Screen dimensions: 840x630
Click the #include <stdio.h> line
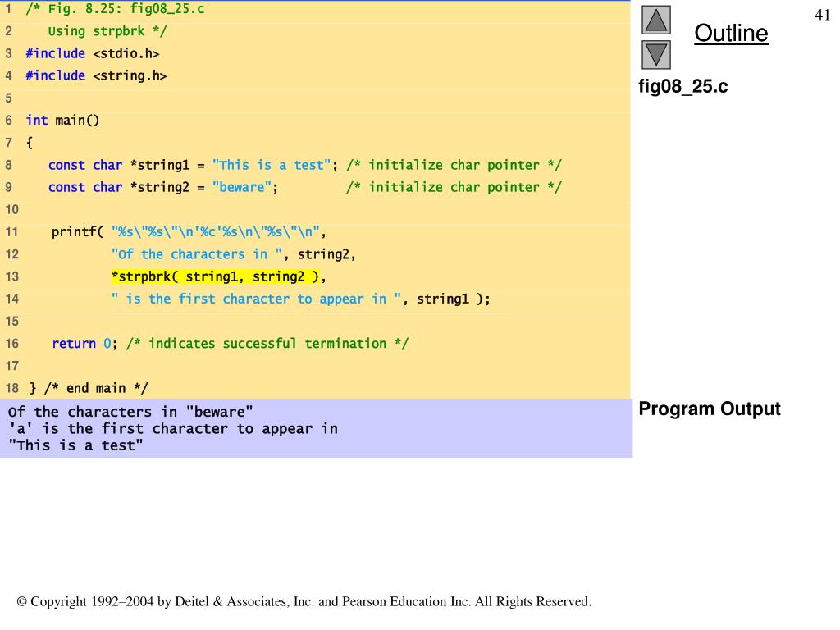coord(92,53)
